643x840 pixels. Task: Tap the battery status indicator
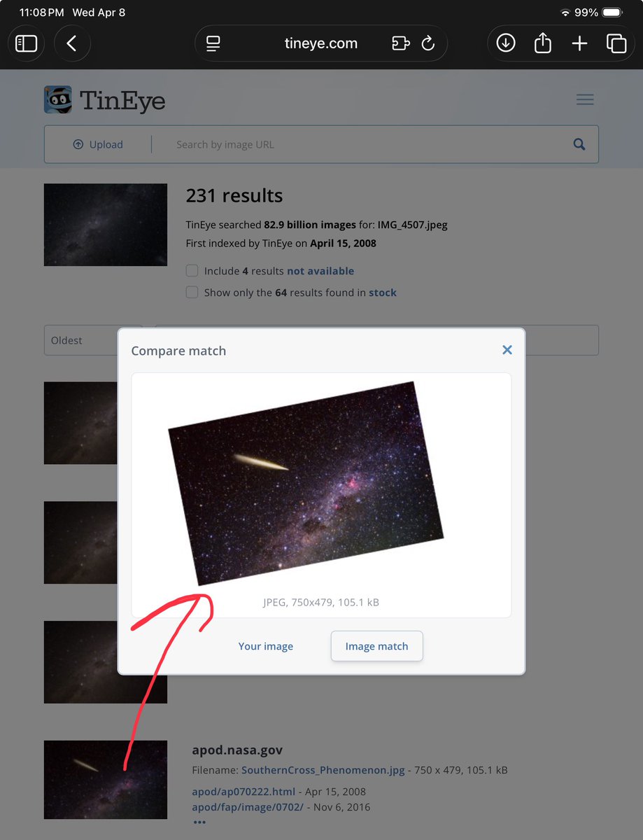612,13
